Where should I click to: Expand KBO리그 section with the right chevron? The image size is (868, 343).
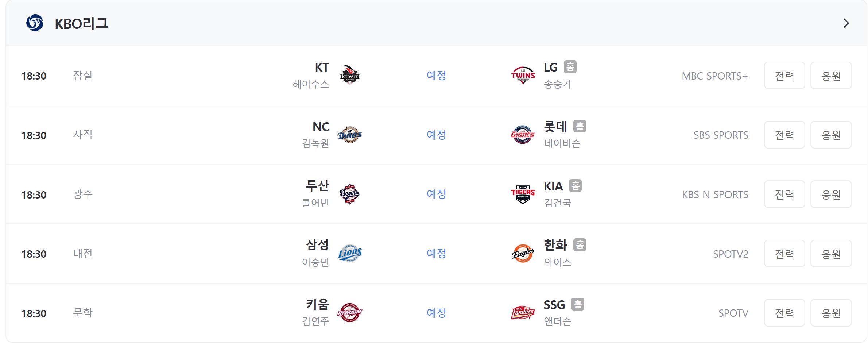[846, 23]
